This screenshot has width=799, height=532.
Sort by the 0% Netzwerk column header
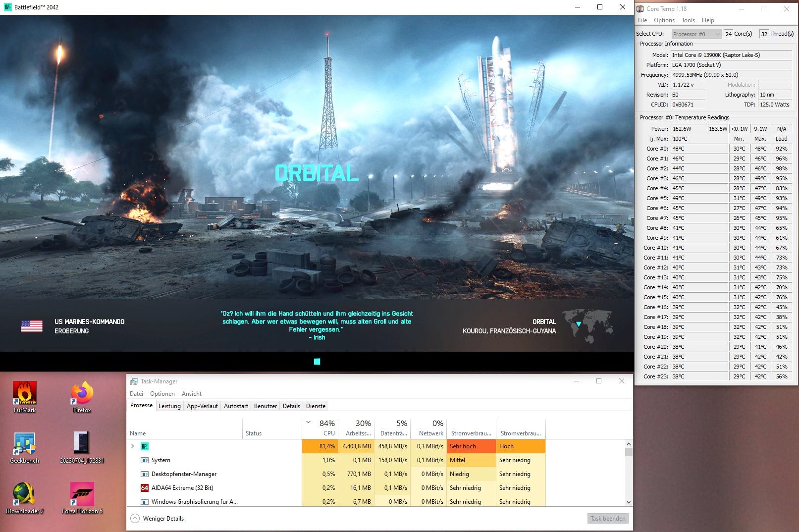tap(428, 429)
